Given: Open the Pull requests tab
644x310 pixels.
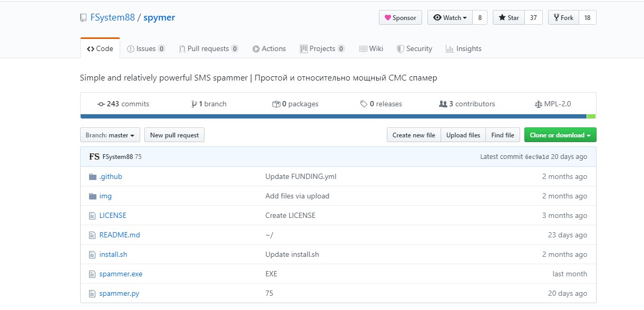Looking at the screenshot, I should tap(209, 48).
